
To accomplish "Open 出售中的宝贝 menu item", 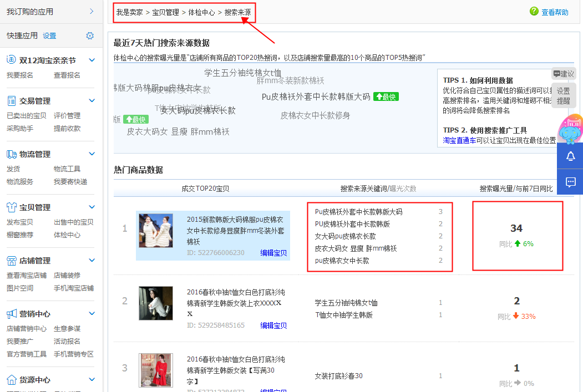I will click(74, 222).
